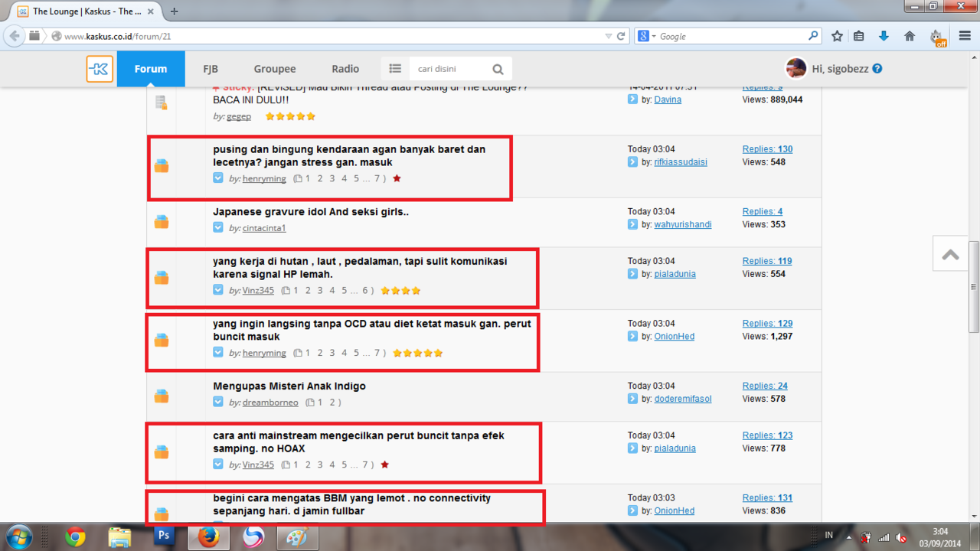Go to Firefox home page icon
Image resolution: width=980 pixels, height=551 pixels.
(x=910, y=36)
